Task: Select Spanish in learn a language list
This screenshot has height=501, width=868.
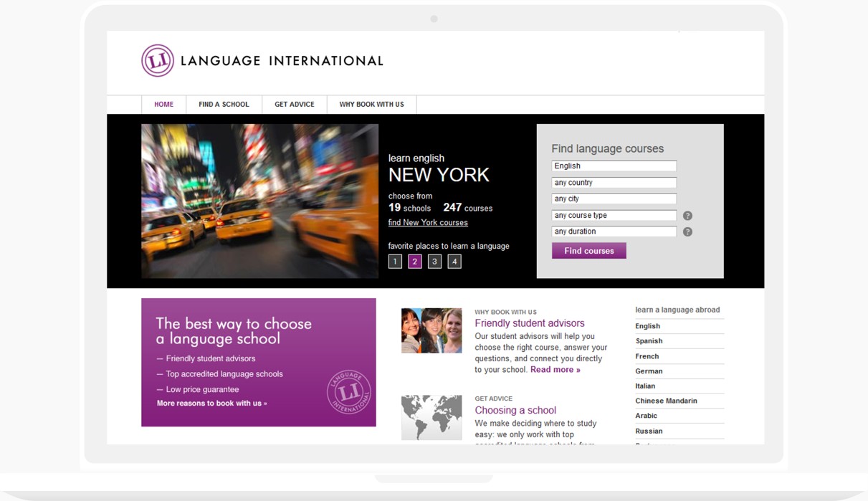Action: (x=649, y=341)
